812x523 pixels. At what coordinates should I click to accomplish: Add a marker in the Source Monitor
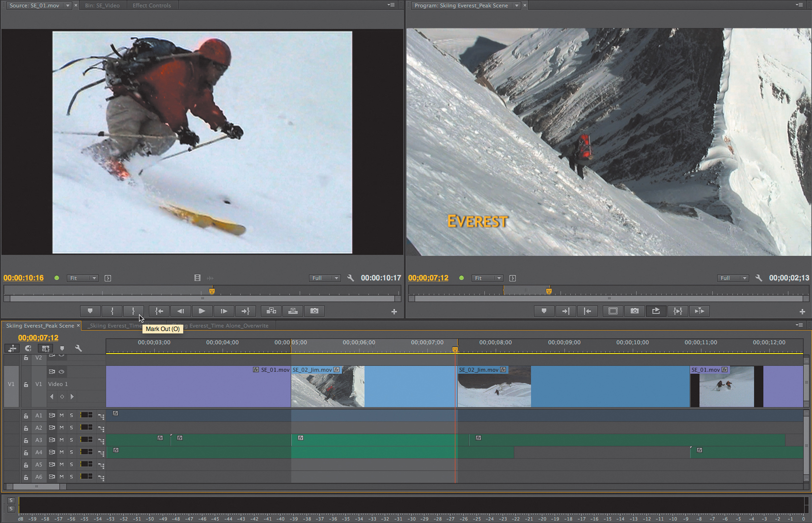[x=90, y=311]
